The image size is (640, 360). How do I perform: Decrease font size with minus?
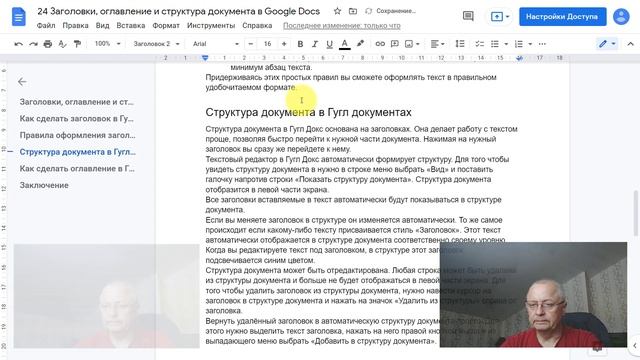click(251, 44)
